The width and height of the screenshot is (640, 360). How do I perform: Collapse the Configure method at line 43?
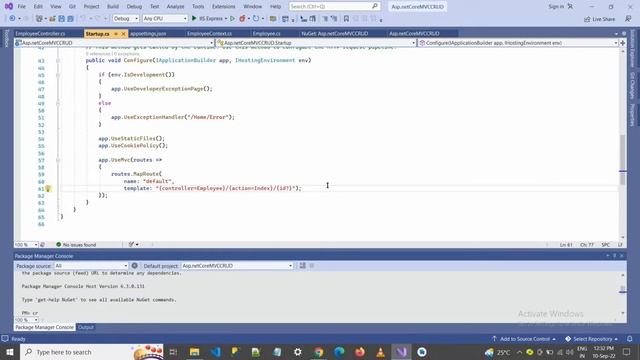[58, 60]
